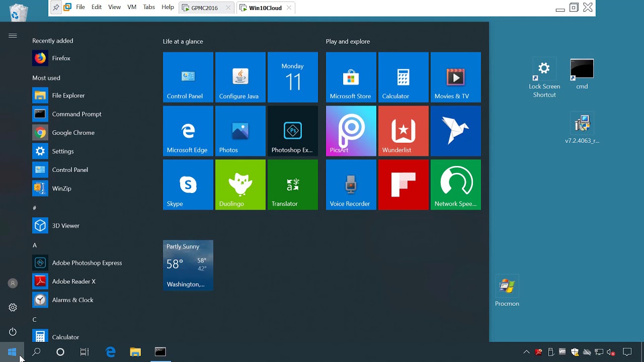Open the Voice Recorder tile

351,185
